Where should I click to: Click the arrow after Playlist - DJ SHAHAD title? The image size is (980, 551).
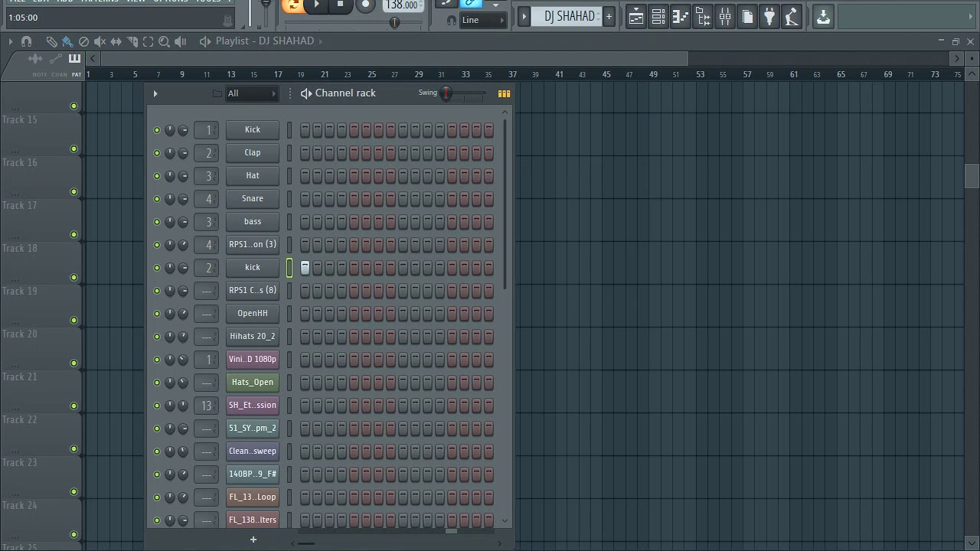click(320, 41)
